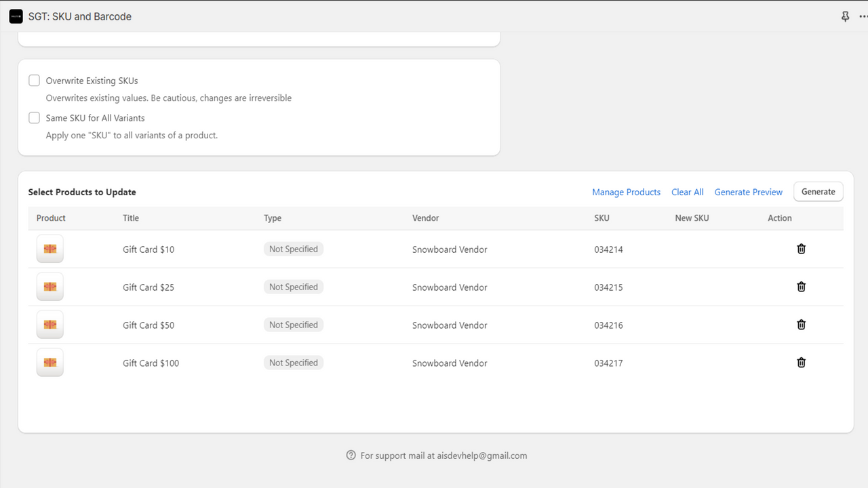The image size is (868, 488).
Task: Enable Overwrite Existing SKUs checkbox
Action: (35, 81)
